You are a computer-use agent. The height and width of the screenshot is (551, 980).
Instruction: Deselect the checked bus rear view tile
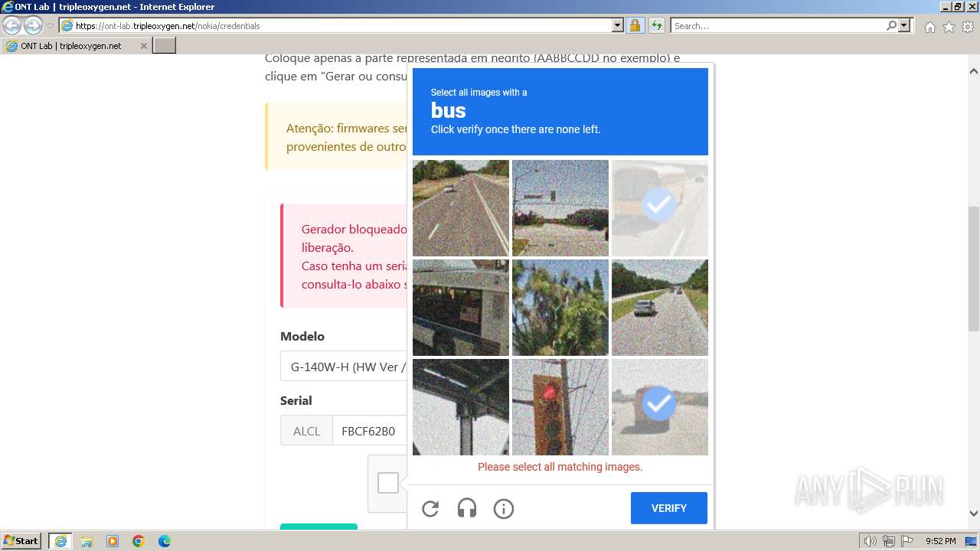pos(660,407)
